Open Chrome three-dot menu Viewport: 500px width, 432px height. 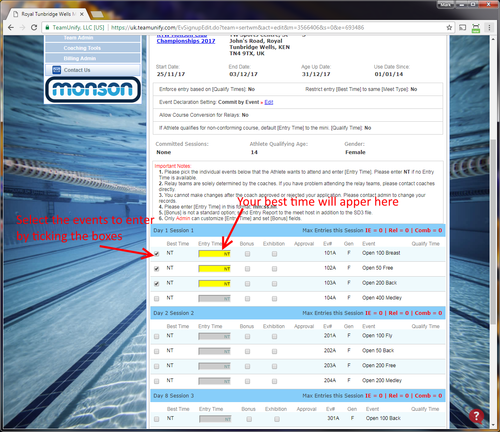click(x=489, y=28)
